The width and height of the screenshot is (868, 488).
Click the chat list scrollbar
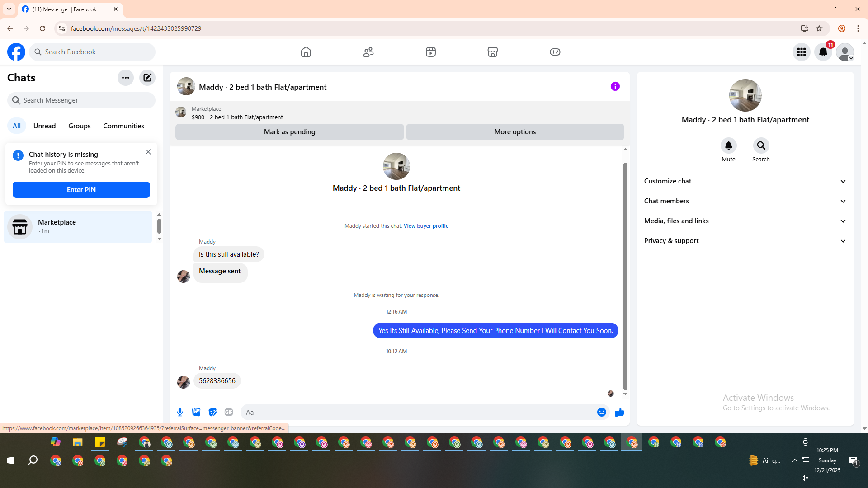coord(159,226)
